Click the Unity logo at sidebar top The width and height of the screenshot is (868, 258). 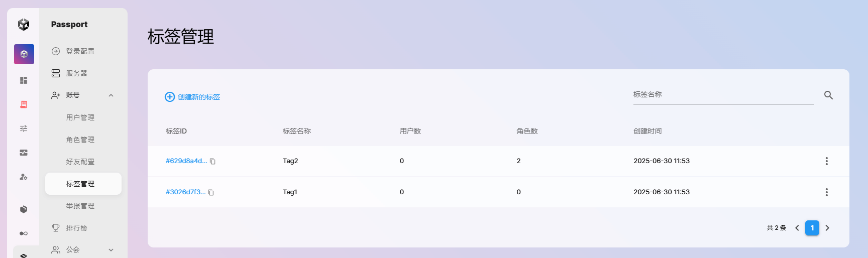(x=24, y=24)
